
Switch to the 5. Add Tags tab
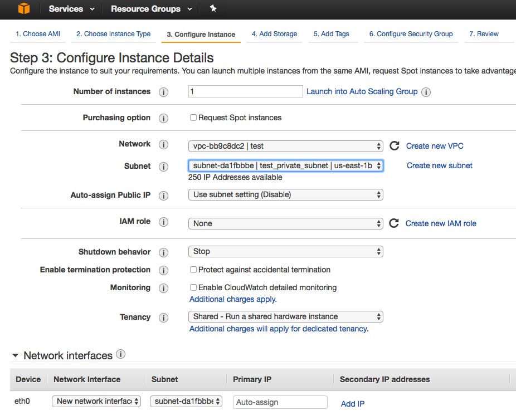point(332,33)
